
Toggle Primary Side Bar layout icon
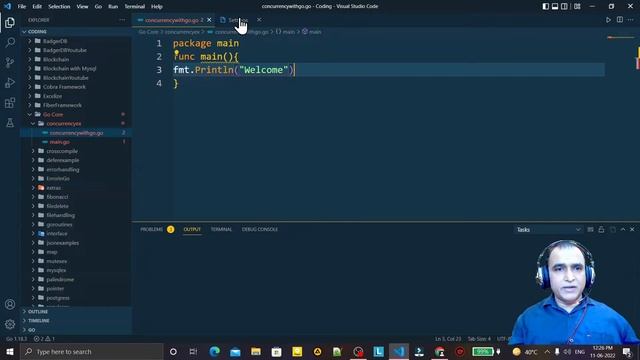[546, 6]
